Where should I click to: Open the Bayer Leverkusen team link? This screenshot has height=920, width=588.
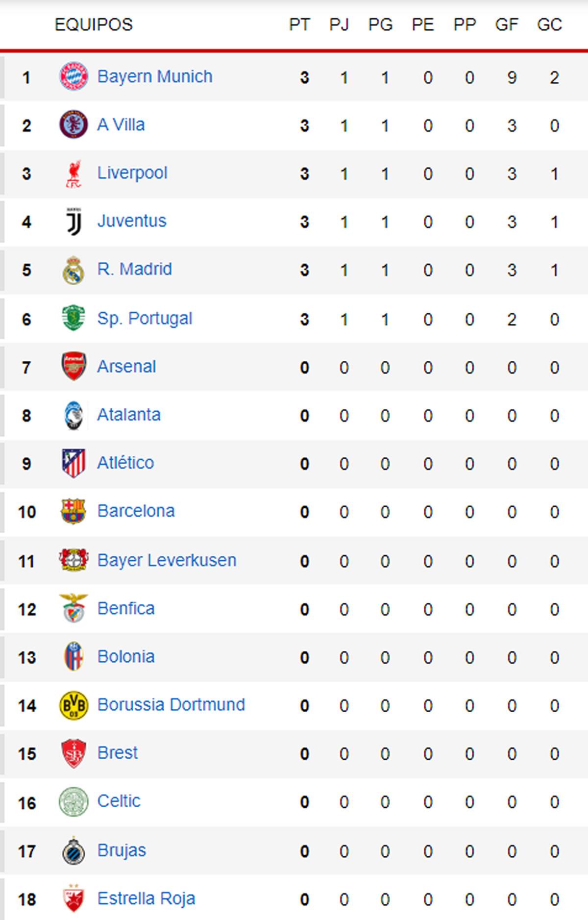[x=167, y=559]
